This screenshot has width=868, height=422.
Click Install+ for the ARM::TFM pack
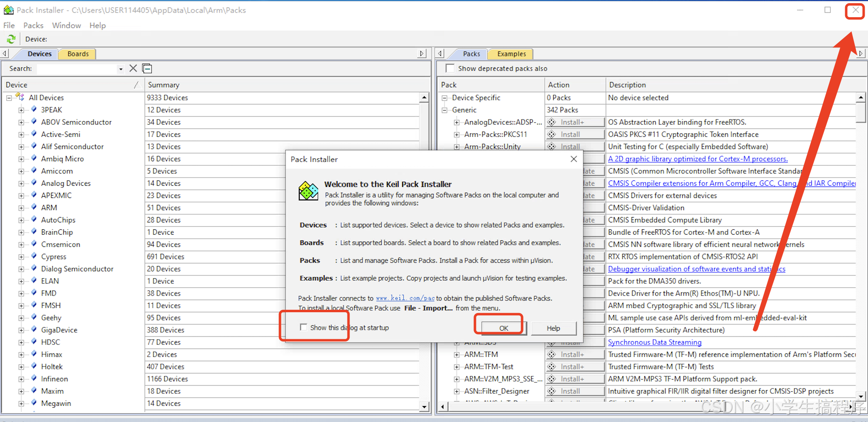click(x=575, y=355)
